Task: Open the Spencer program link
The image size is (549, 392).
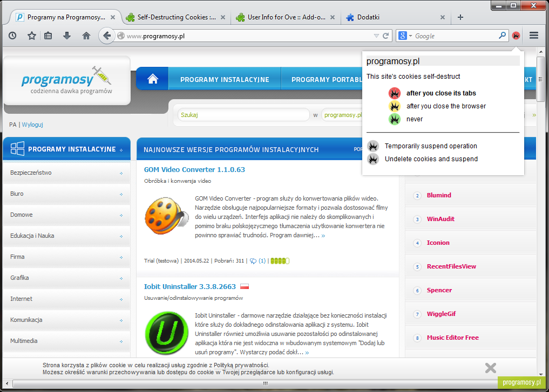Action: pos(439,290)
